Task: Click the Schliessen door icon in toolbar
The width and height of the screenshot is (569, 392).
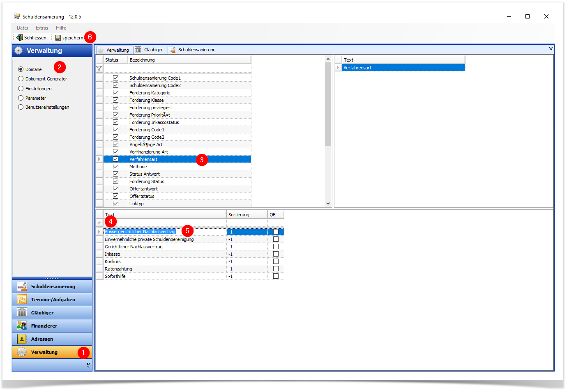Action: click(20, 37)
